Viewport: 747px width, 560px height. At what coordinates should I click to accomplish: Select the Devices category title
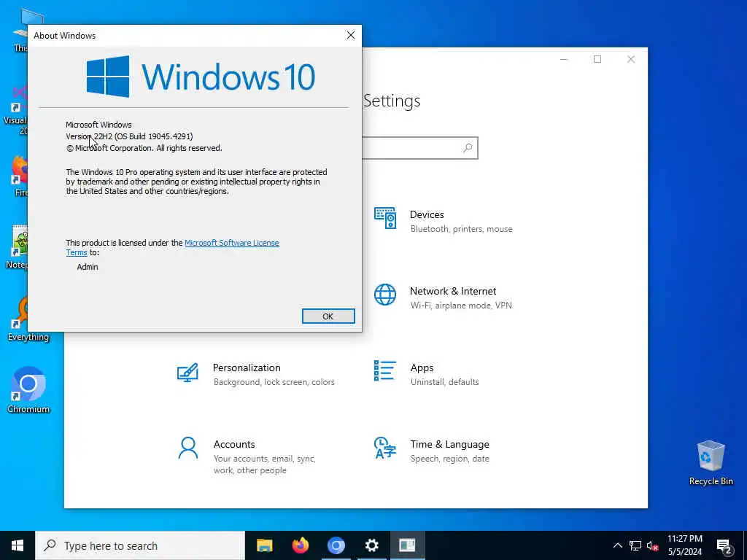[x=427, y=215]
